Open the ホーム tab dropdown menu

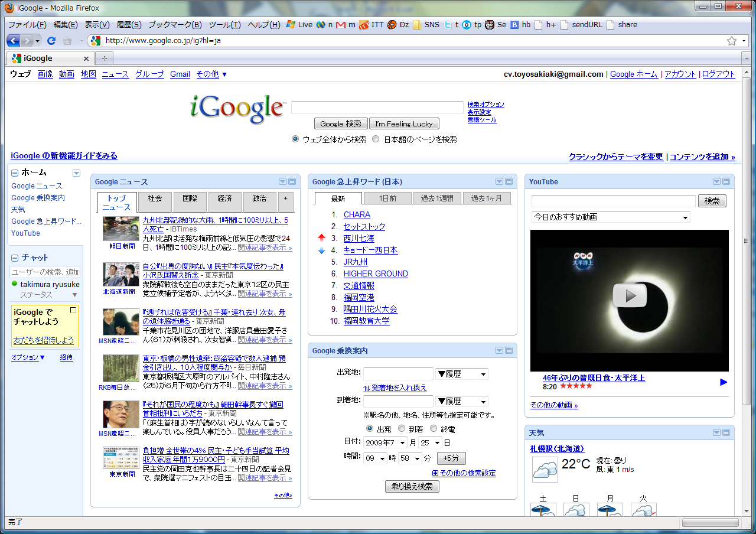tap(76, 173)
